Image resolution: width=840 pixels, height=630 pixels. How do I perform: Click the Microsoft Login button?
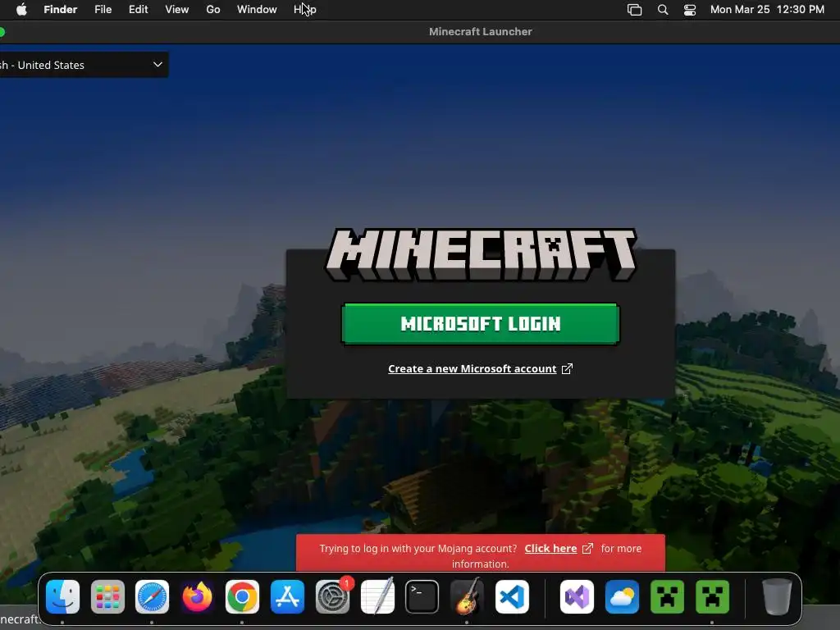[x=481, y=323]
